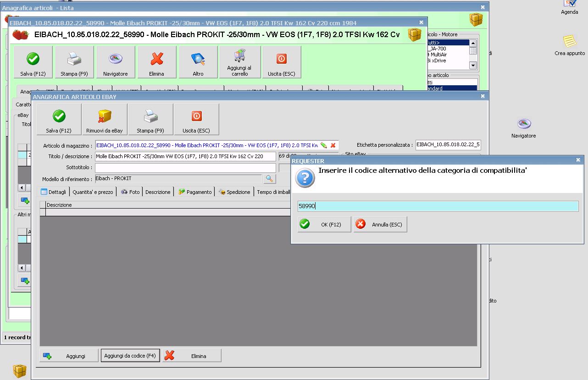Open the Crea appunto desktop icon
This screenshot has width=588, height=380.
[570, 45]
